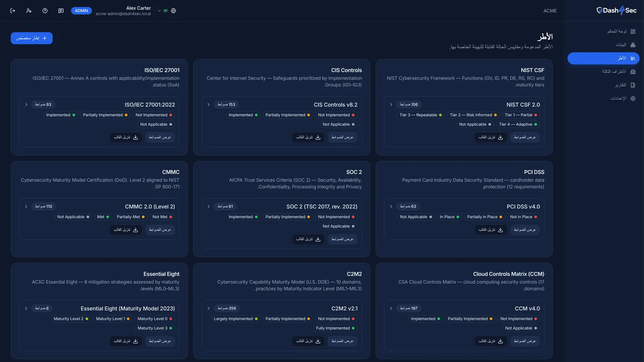The width and height of the screenshot is (644, 362).
Task: Open the user settings icon in the top bar
Action: pyautogui.click(x=29, y=11)
